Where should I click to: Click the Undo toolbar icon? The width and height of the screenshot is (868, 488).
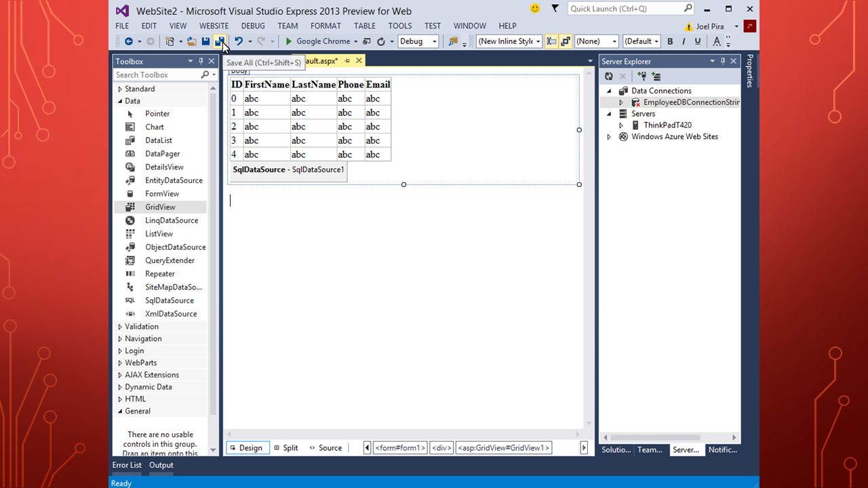click(238, 41)
